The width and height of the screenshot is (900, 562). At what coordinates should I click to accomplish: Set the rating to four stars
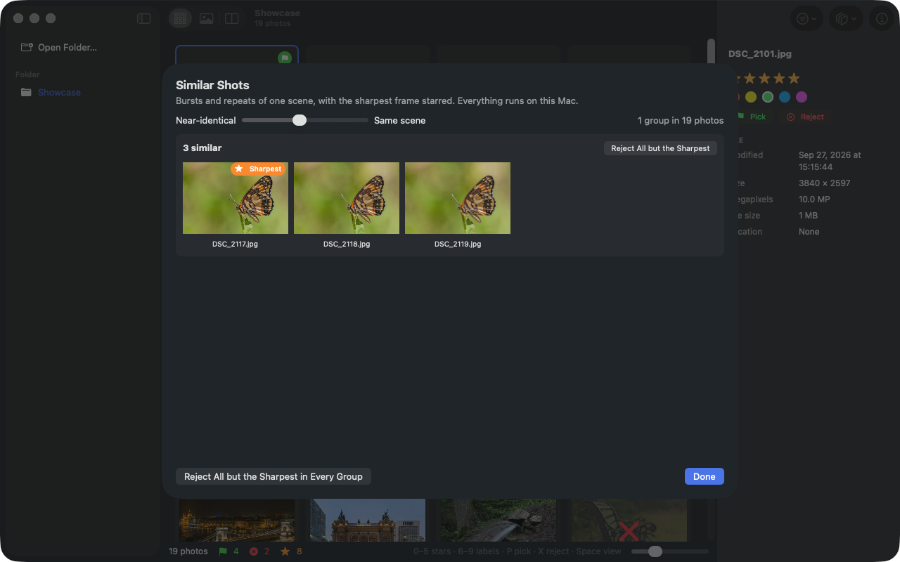click(779, 78)
